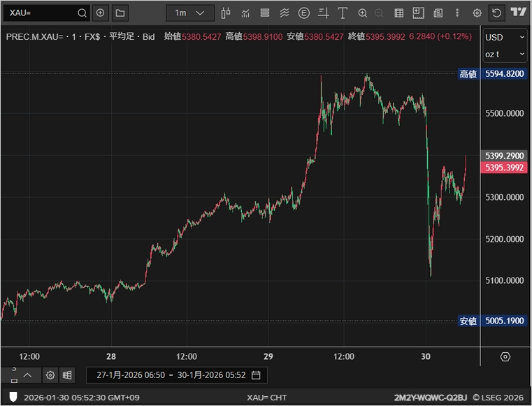The image size is (532, 406).
Task: Click the red 5395.3992 current price tag
Action: 504,168
